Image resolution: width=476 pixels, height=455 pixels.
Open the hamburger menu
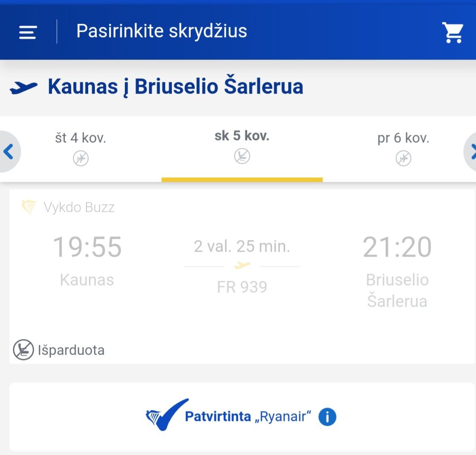27,32
